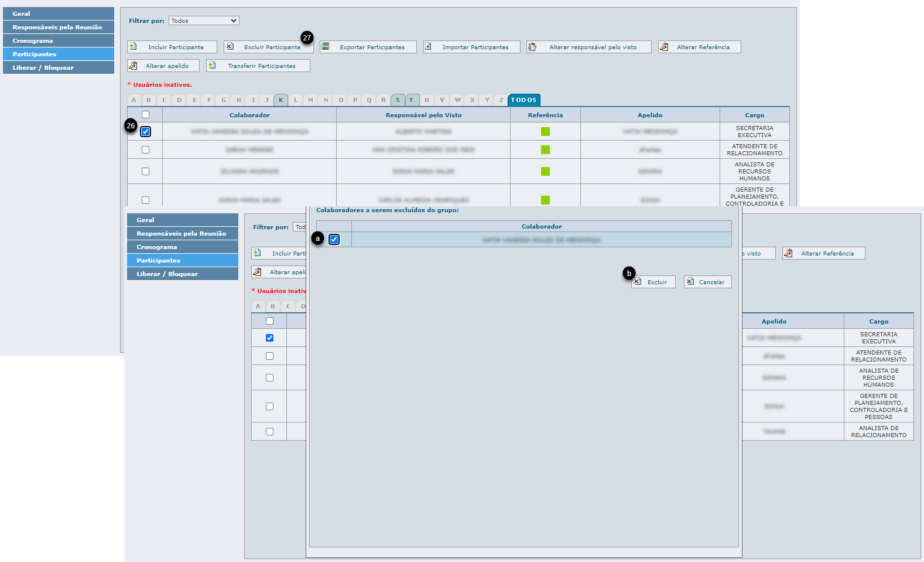Click green Referência square in SECRETARIA EXECUTIVA row
The image size is (924, 562).
click(x=545, y=132)
